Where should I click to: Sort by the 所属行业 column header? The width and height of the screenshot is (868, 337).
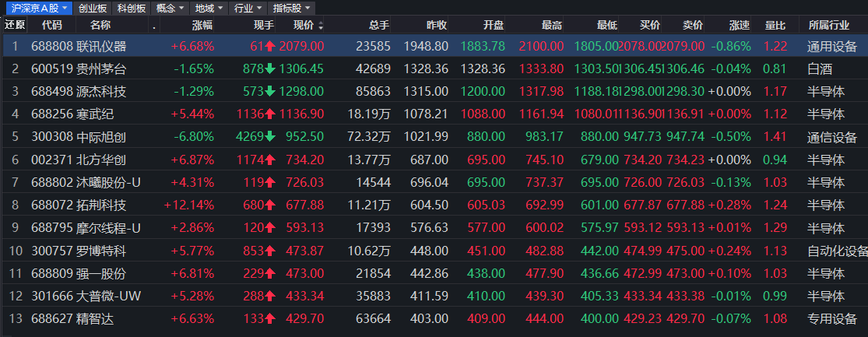(829, 25)
